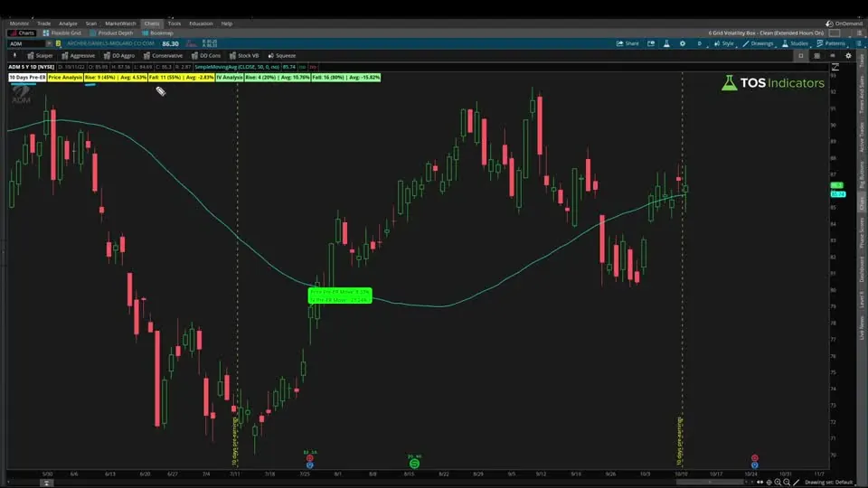Select the Aggressive study set

tap(78, 55)
